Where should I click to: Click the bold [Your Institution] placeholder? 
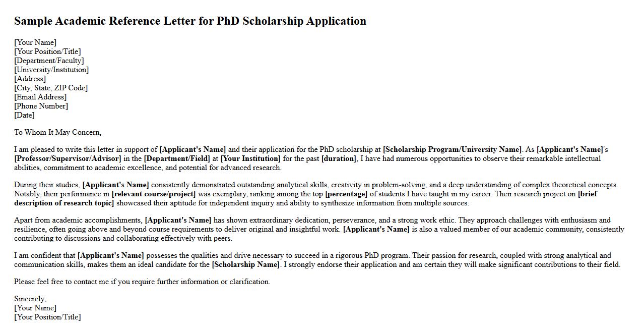coord(250,158)
